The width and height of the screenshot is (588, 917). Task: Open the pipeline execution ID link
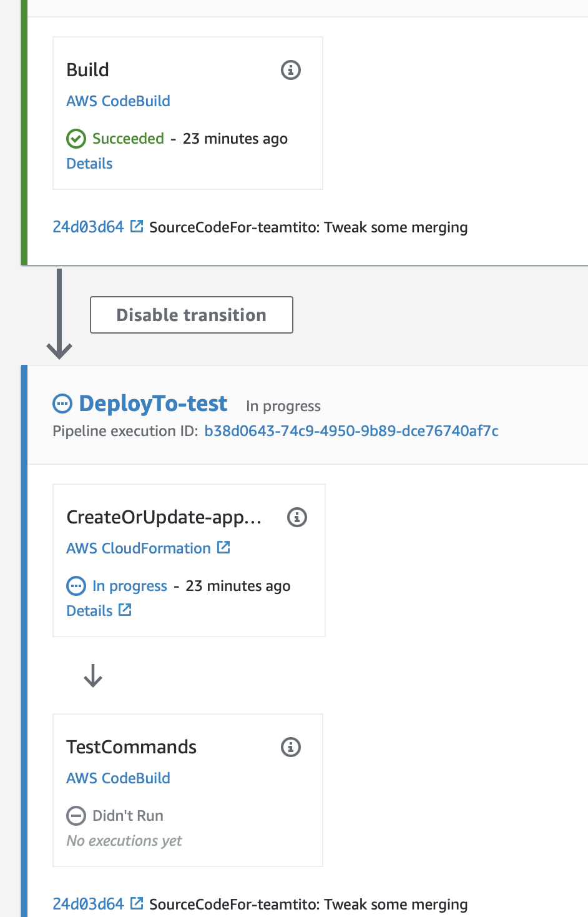[351, 431]
